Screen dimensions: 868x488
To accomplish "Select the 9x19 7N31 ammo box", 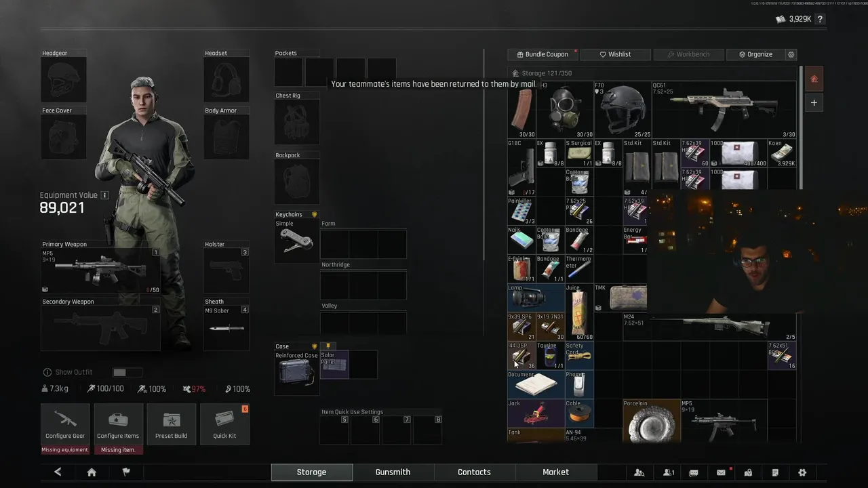I will click(550, 327).
